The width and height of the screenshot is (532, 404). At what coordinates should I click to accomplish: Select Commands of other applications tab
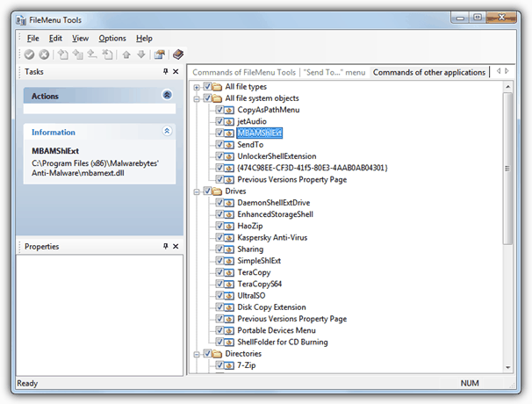[x=429, y=72]
